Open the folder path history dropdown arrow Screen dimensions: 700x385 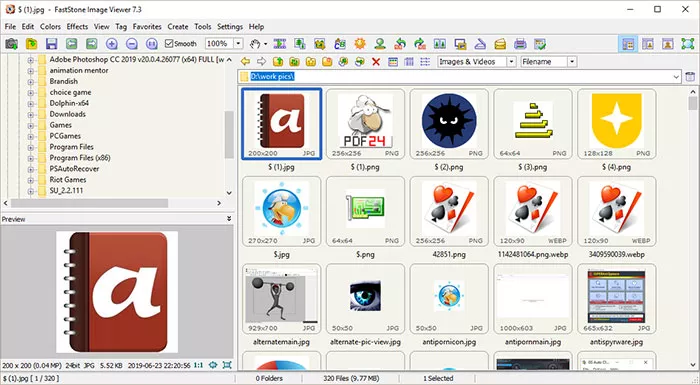coord(676,77)
